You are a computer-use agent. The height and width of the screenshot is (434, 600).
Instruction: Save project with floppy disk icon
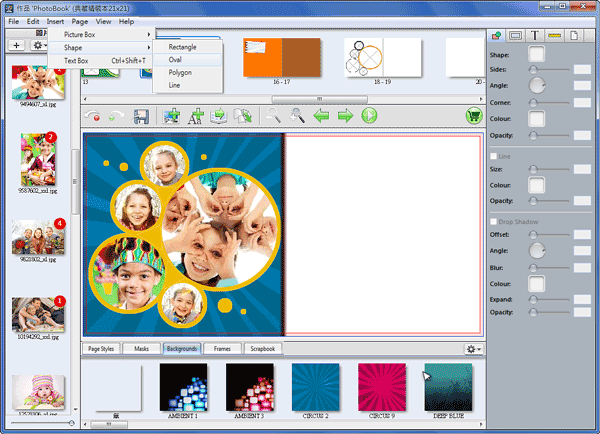pyautogui.click(x=141, y=116)
